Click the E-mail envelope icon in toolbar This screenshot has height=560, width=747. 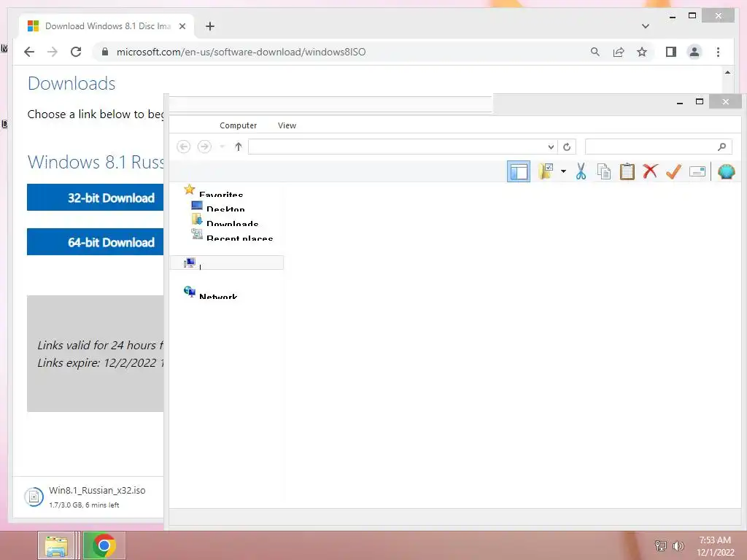click(x=697, y=171)
